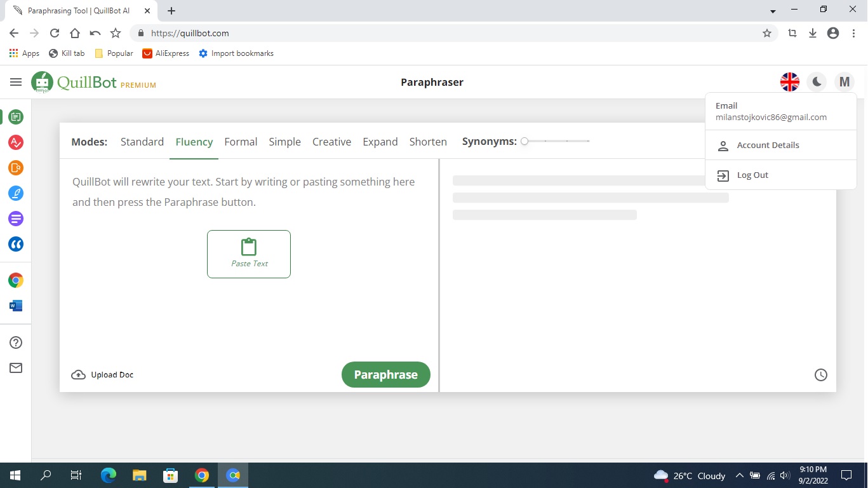The width and height of the screenshot is (868, 488).
Task: Select the Standard mode
Action: coord(142,142)
